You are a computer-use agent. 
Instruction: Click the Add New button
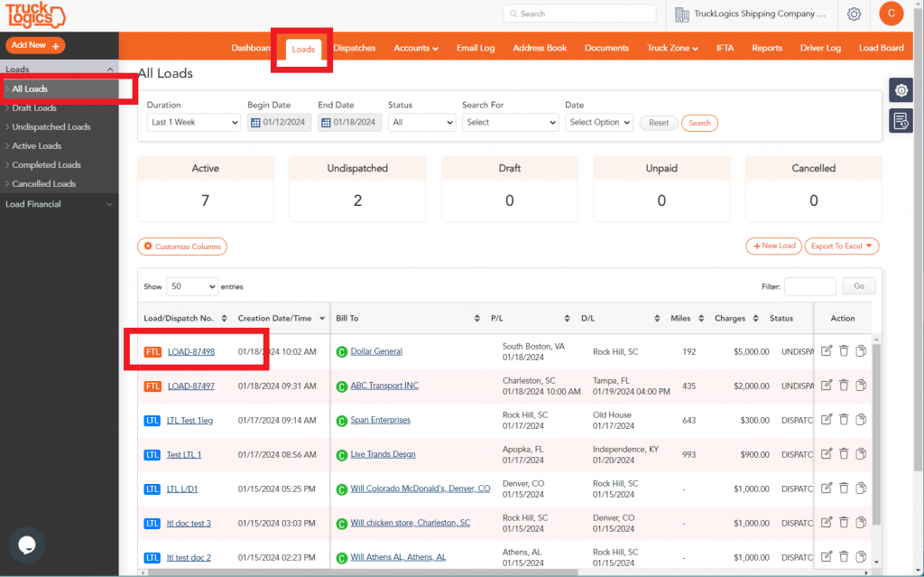coord(35,45)
